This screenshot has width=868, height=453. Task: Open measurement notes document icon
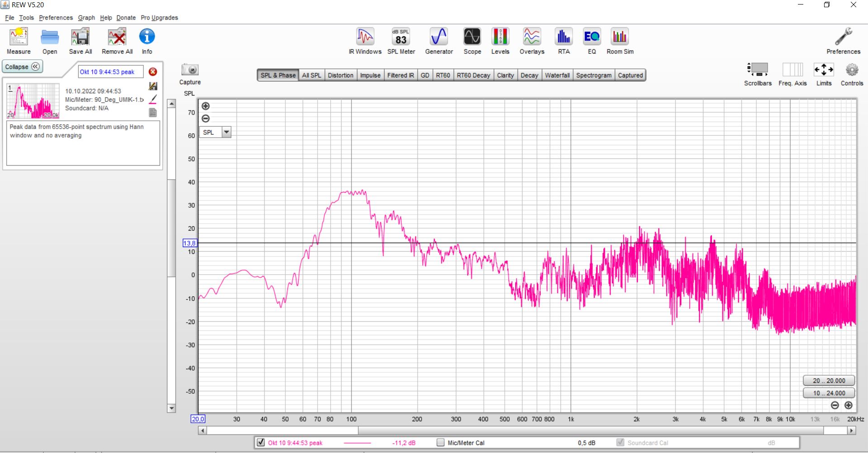153,112
